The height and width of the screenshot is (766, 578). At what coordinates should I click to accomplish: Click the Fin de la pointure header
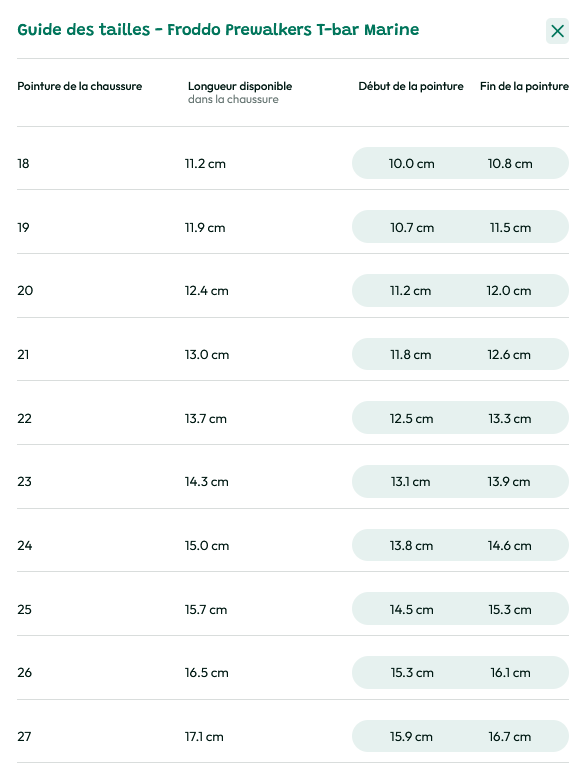[x=524, y=86]
